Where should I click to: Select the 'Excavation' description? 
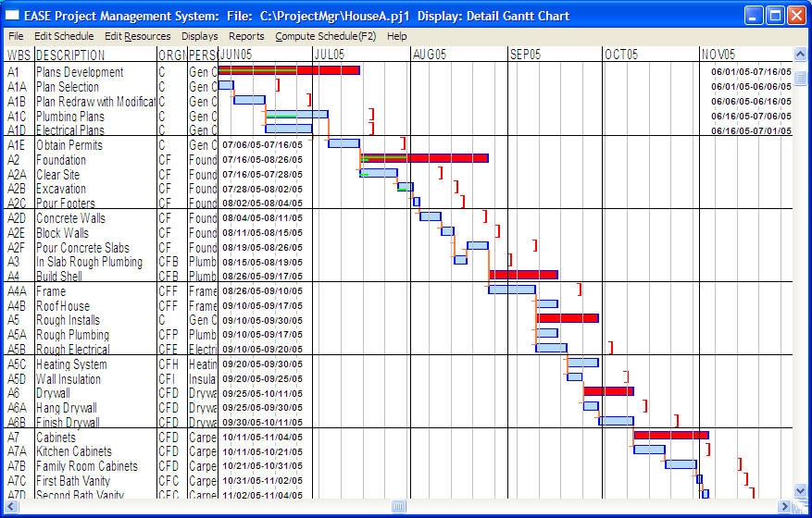[x=61, y=189]
